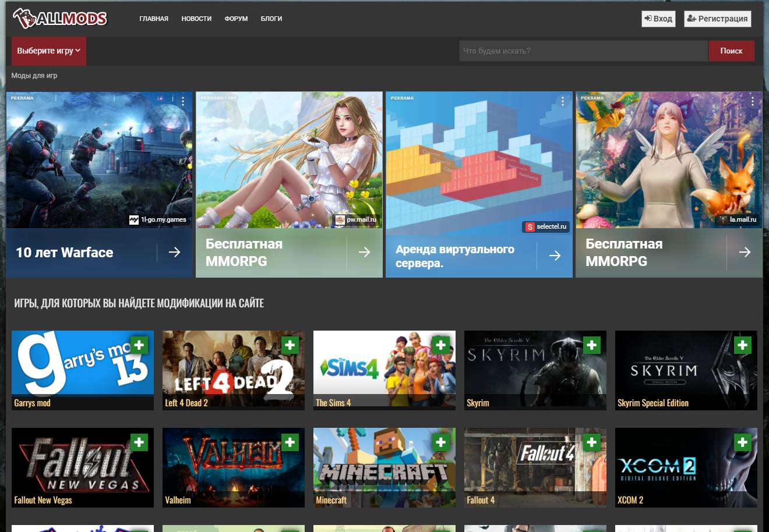The image size is (769, 532).
Task: Open three-dot menu on Warface ad
Action: point(183,101)
